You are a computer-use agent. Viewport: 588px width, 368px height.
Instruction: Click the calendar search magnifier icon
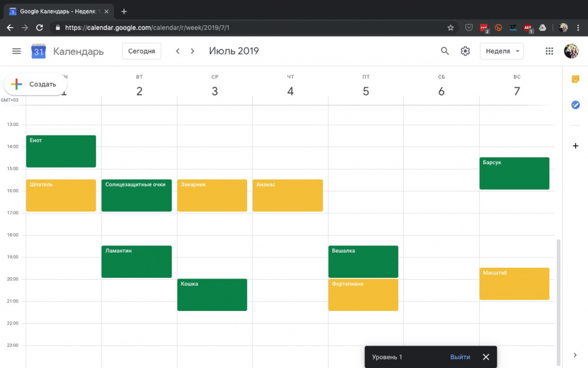pyautogui.click(x=445, y=51)
